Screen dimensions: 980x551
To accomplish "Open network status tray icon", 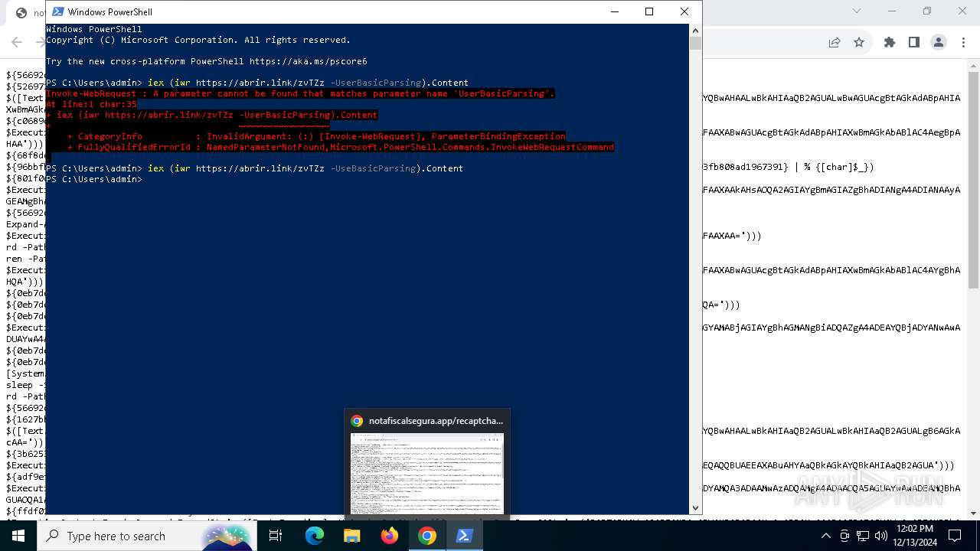I will coord(863,536).
